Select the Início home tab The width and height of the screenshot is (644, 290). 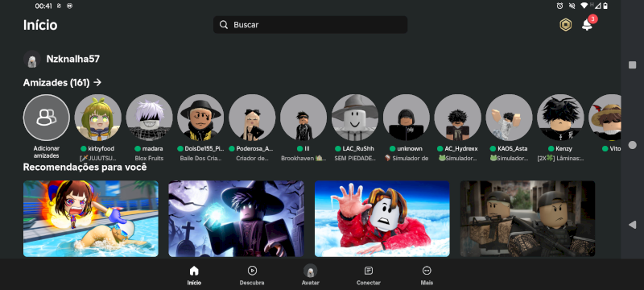point(194,275)
